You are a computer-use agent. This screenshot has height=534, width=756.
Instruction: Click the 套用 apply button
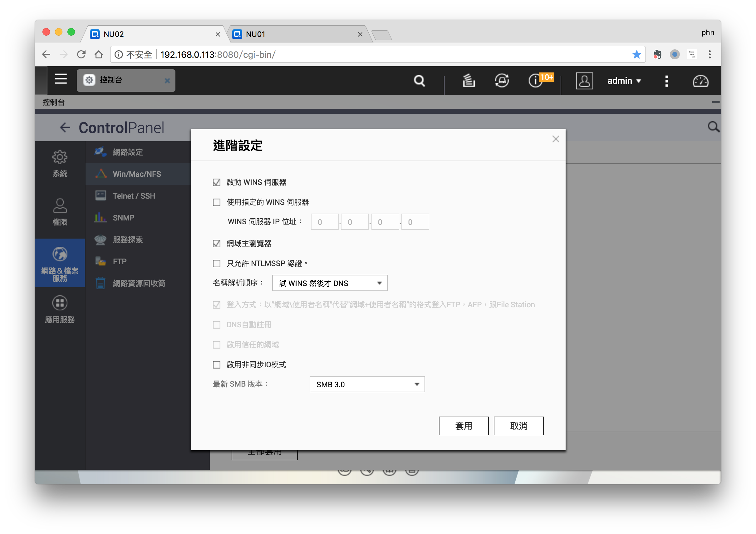point(463,426)
